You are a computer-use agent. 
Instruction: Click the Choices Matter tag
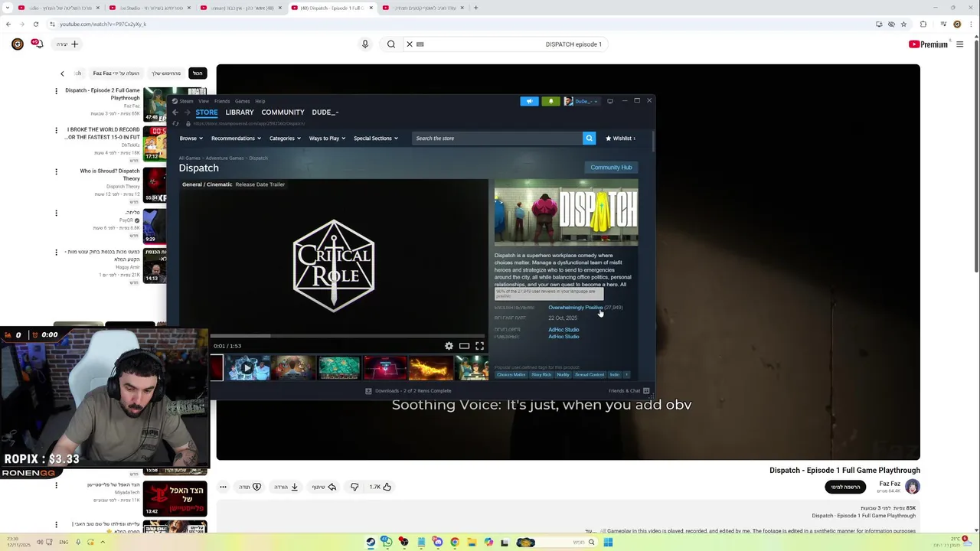(x=511, y=375)
